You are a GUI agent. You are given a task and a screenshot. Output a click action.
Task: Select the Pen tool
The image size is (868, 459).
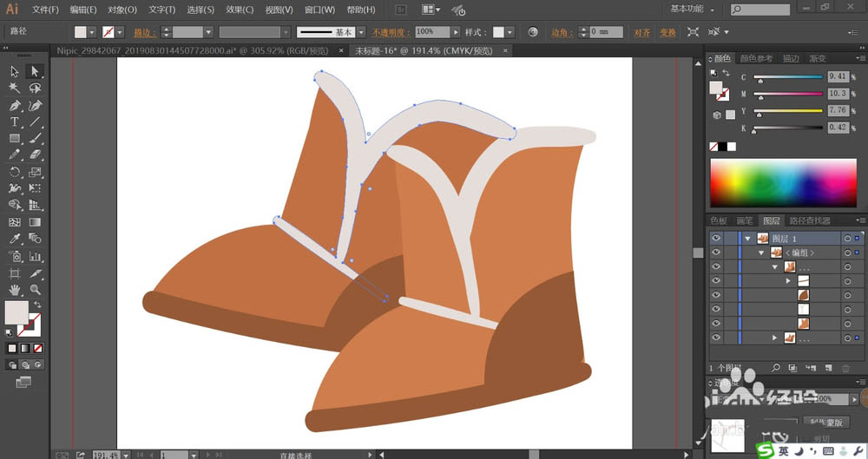point(15,105)
